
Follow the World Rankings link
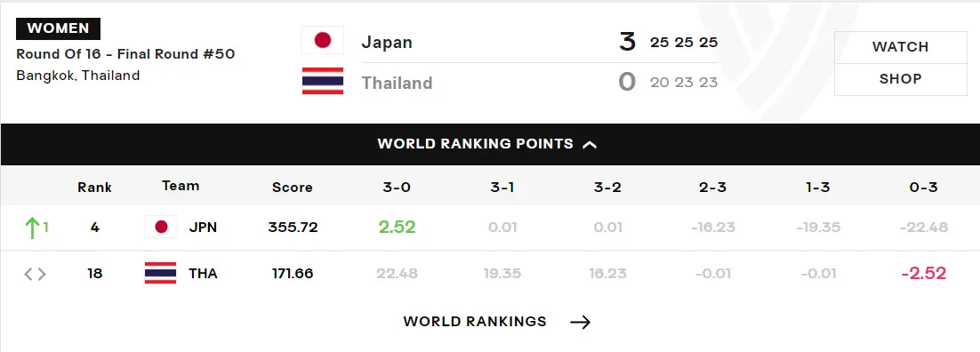click(x=475, y=322)
